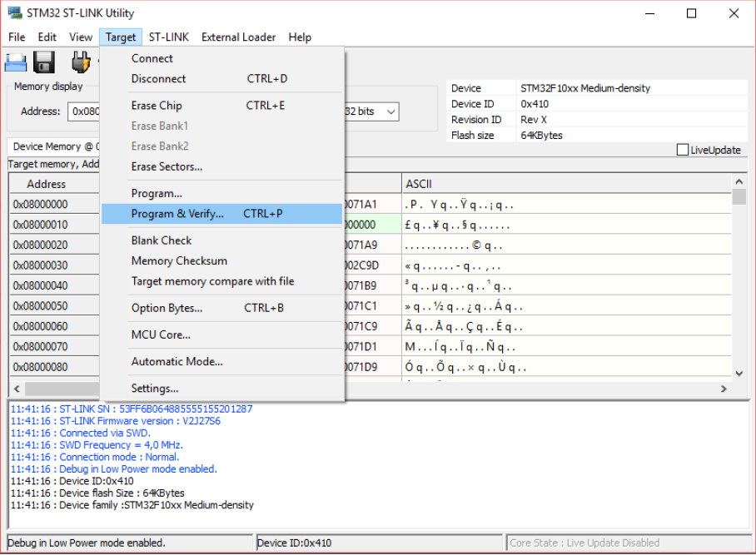The width and height of the screenshot is (756, 555).
Task: Open MCU Core... menu entry
Action: pos(221,334)
